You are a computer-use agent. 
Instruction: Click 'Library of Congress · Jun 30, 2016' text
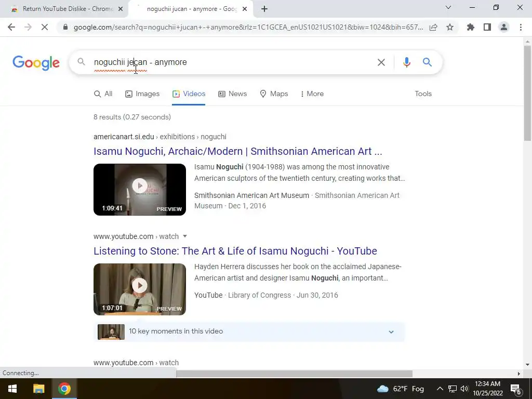[x=283, y=295]
